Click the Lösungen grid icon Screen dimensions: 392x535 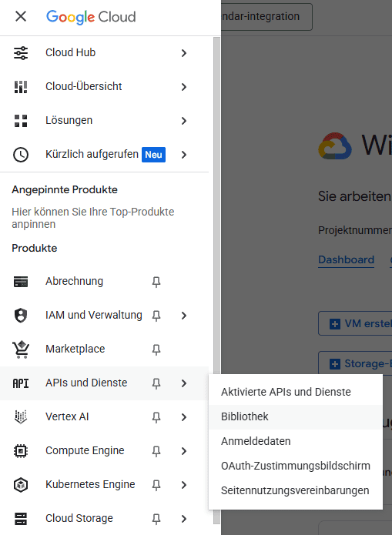coord(21,121)
